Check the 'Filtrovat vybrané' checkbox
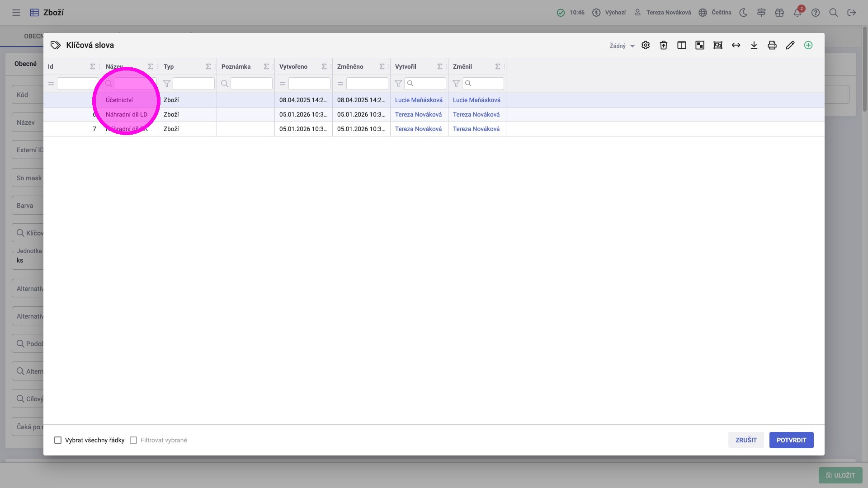The image size is (868, 488). pyautogui.click(x=133, y=440)
